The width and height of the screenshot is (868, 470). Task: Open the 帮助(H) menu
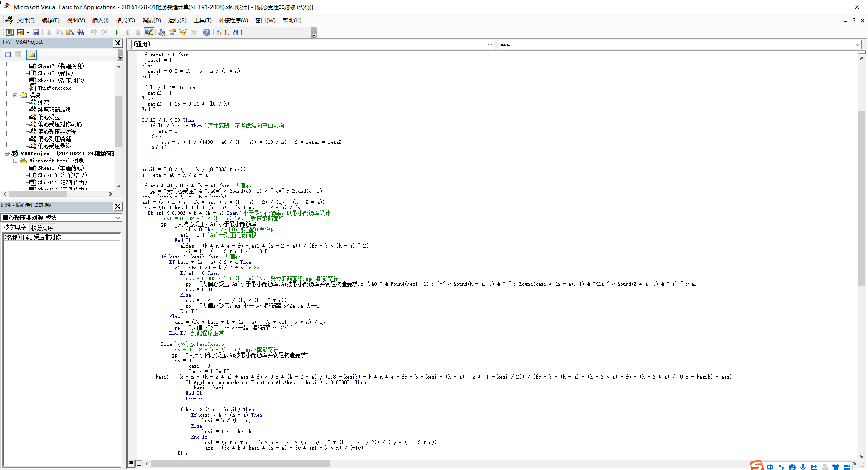pos(292,20)
